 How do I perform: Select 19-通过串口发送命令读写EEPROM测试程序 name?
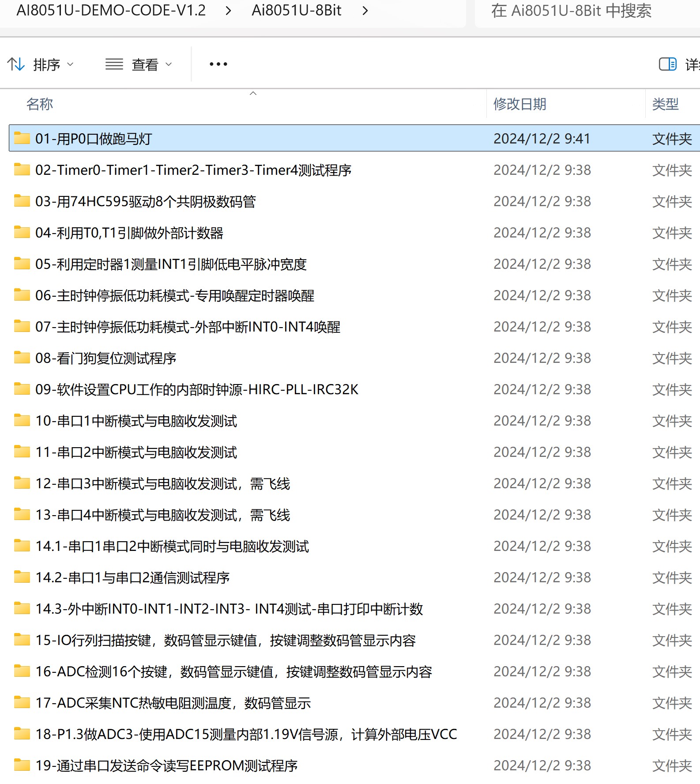pos(167,765)
